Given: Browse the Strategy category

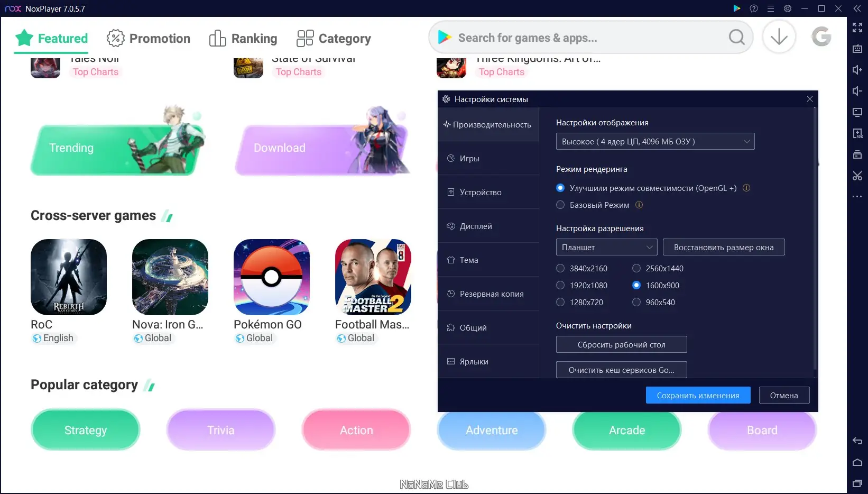Looking at the screenshot, I should click(x=86, y=430).
